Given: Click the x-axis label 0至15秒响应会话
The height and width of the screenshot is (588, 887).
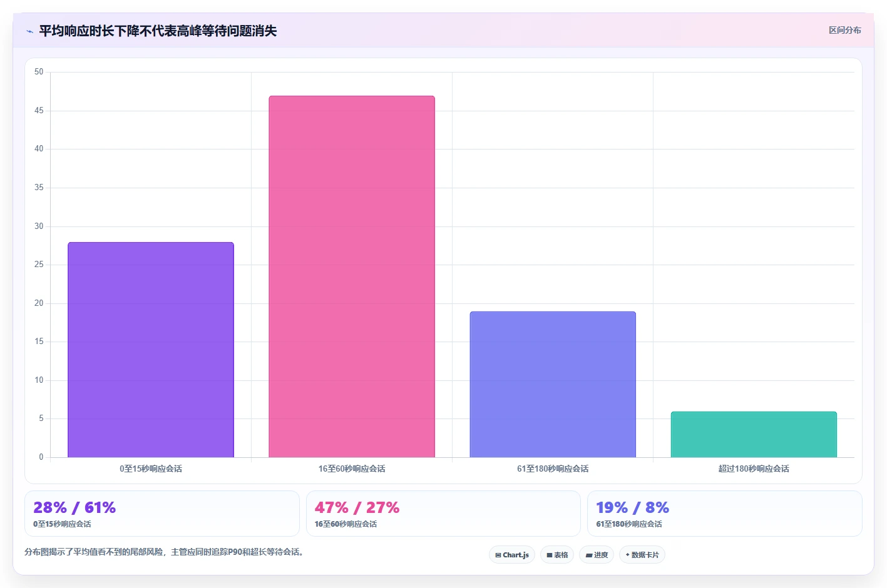Looking at the screenshot, I should [151, 469].
